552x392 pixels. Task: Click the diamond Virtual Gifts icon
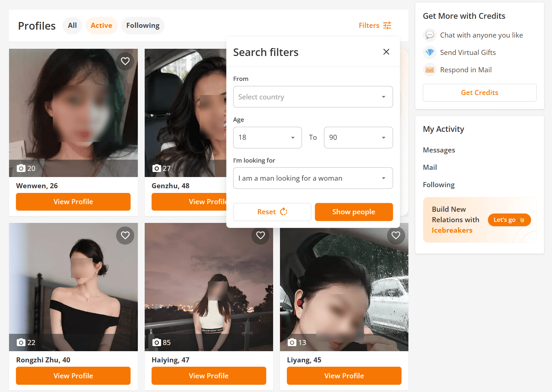point(430,52)
